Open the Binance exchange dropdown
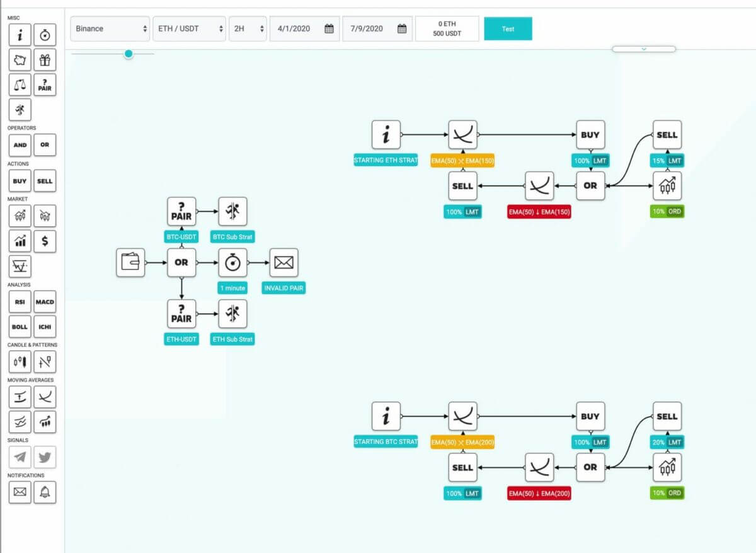Viewport: 756px width, 553px height. 110,29
